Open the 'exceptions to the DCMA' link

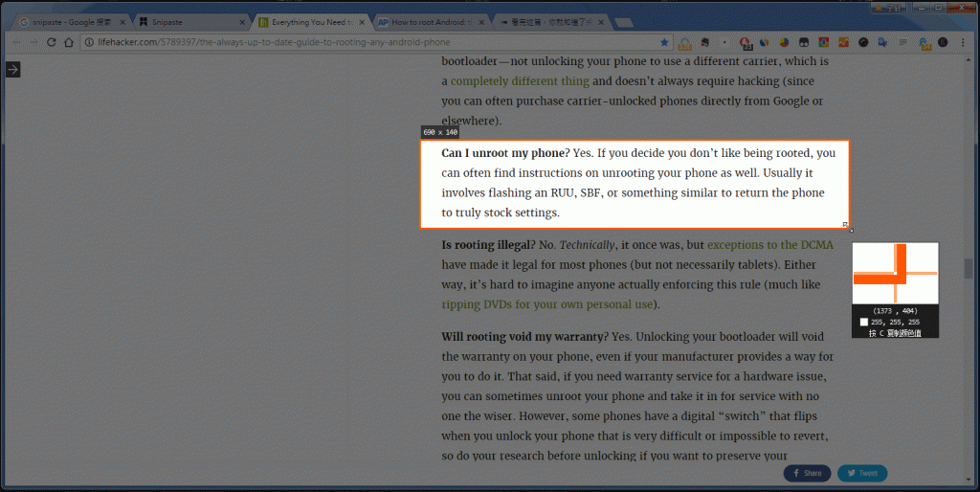pyautogui.click(x=769, y=245)
